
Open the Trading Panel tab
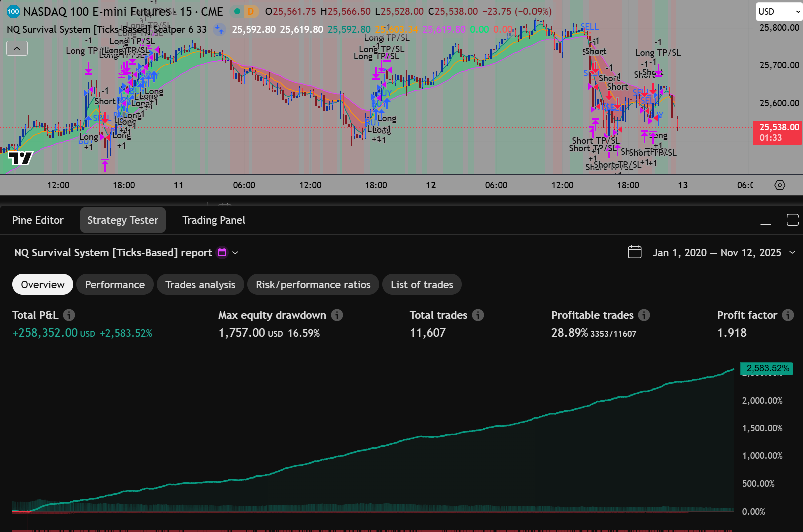pyautogui.click(x=214, y=220)
